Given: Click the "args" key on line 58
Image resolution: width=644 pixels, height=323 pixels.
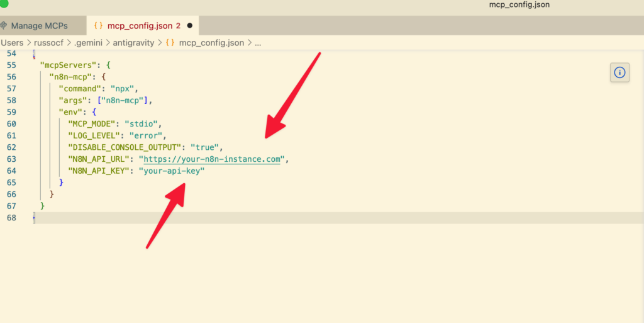Looking at the screenshot, I should (x=73, y=100).
